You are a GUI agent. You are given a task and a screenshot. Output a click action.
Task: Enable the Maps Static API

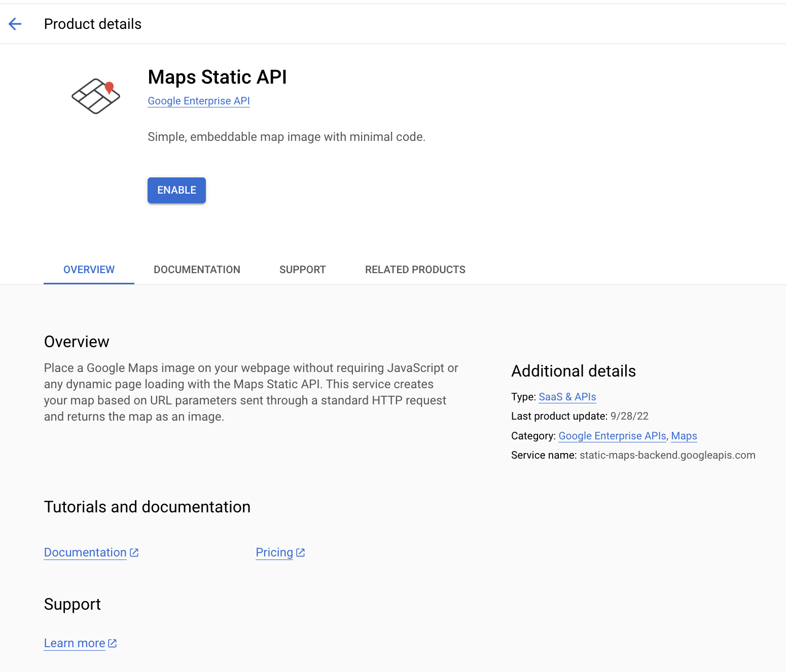(x=176, y=190)
